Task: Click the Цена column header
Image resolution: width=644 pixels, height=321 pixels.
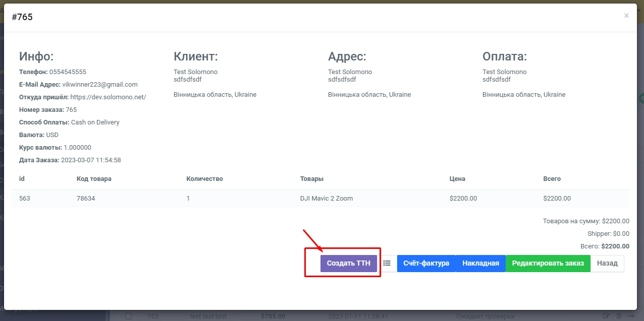Action: tap(457, 179)
